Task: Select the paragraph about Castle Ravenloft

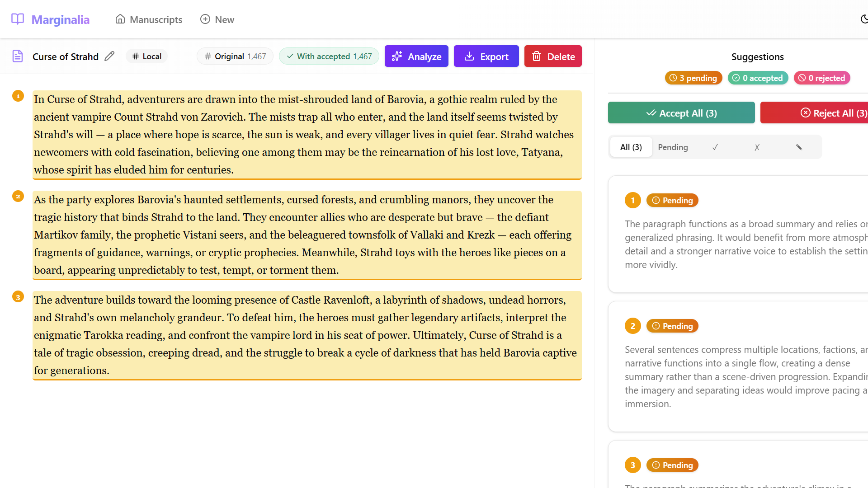Action: (307, 335)
